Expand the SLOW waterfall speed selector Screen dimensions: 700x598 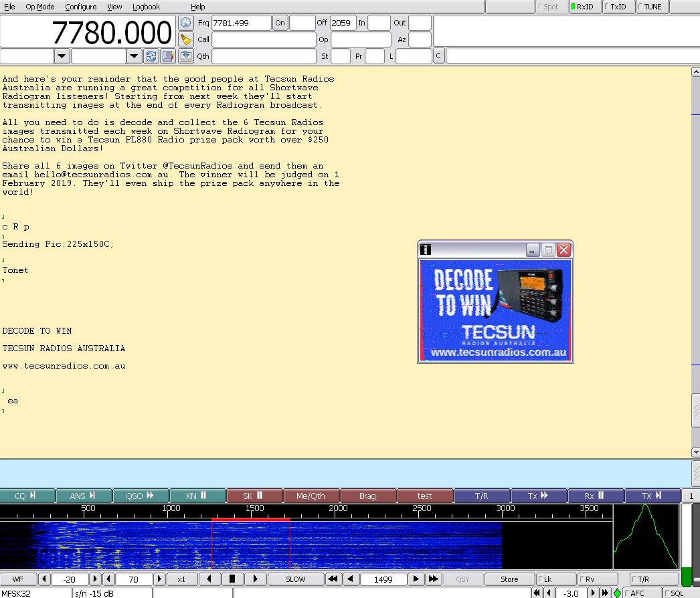coord(296,579)
